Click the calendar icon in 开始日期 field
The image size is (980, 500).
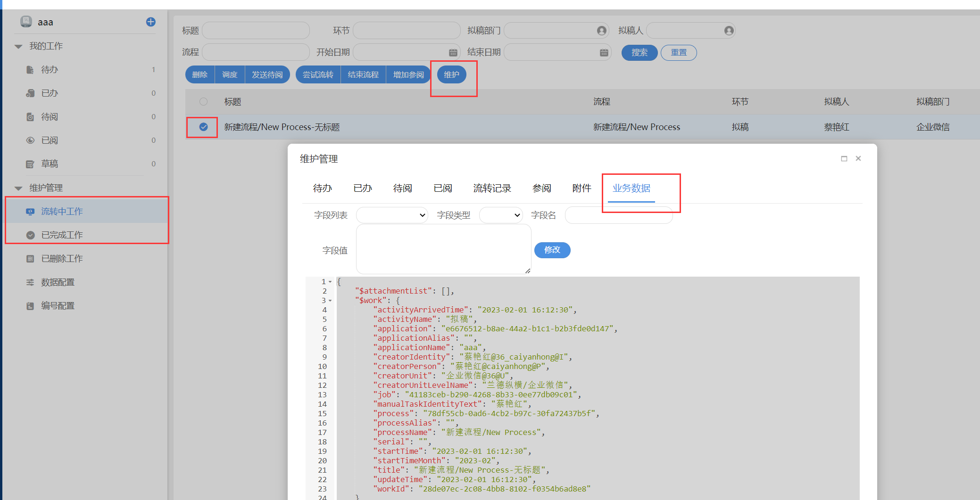pyautogui.click(x=453, y=52)
